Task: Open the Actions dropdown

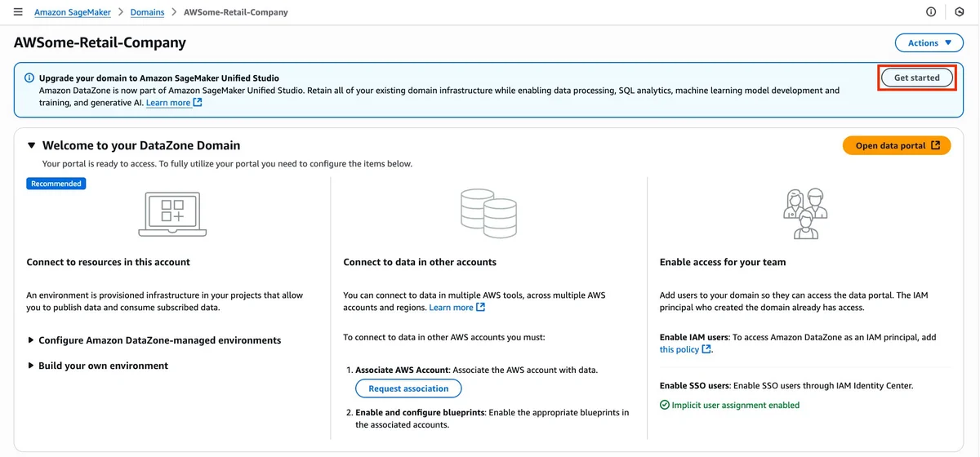Action: pyautogui.click(x=929, y=43)
